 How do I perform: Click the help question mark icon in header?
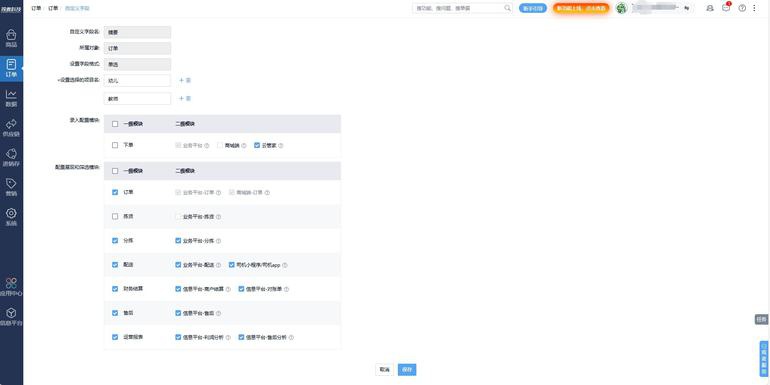coord(742,8)
